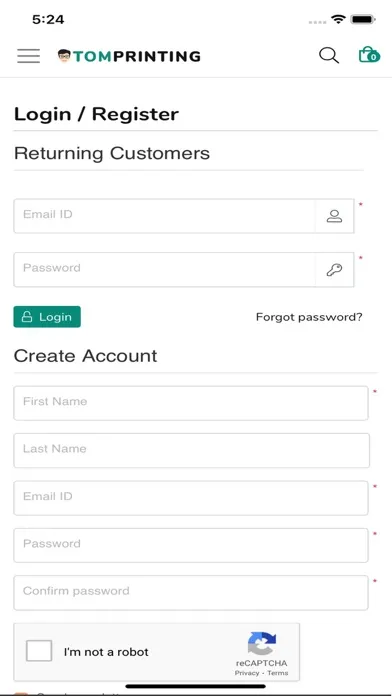
Task: Select the Last Name field
Action: pos(191,451)
